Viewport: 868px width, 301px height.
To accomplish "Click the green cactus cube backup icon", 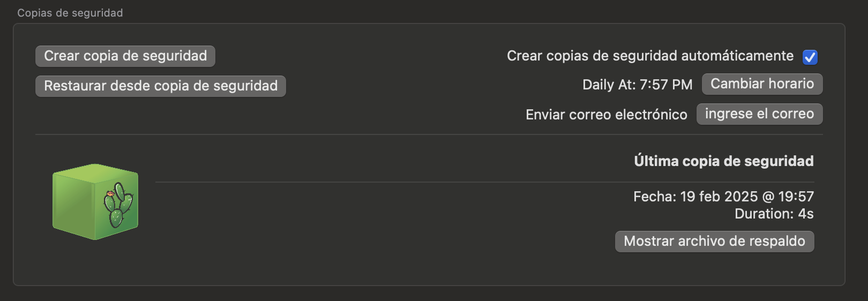I will [95, 202].
